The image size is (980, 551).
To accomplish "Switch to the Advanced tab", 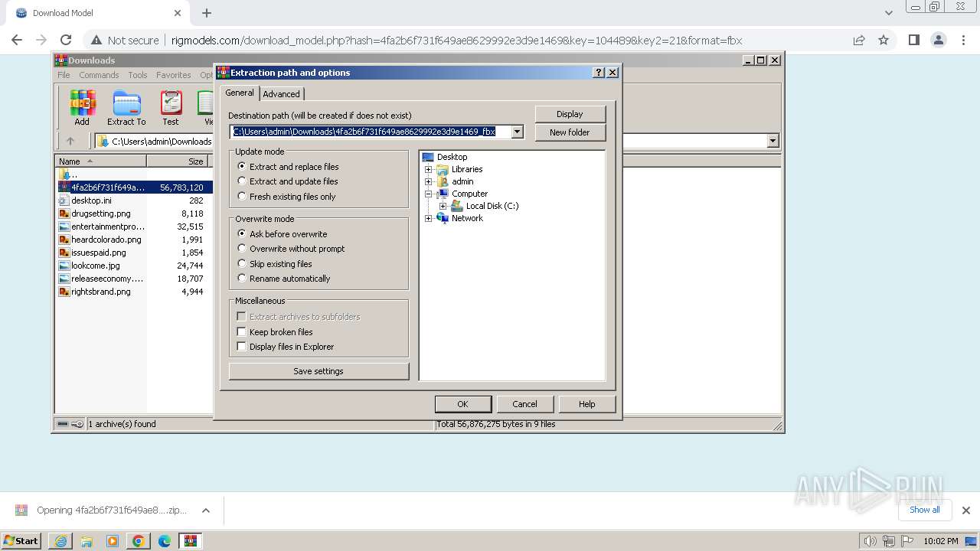I will 282,94.
